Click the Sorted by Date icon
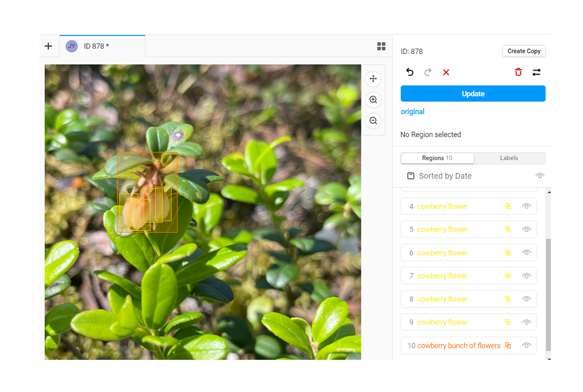The image size is (583, 392). (411, 176)
